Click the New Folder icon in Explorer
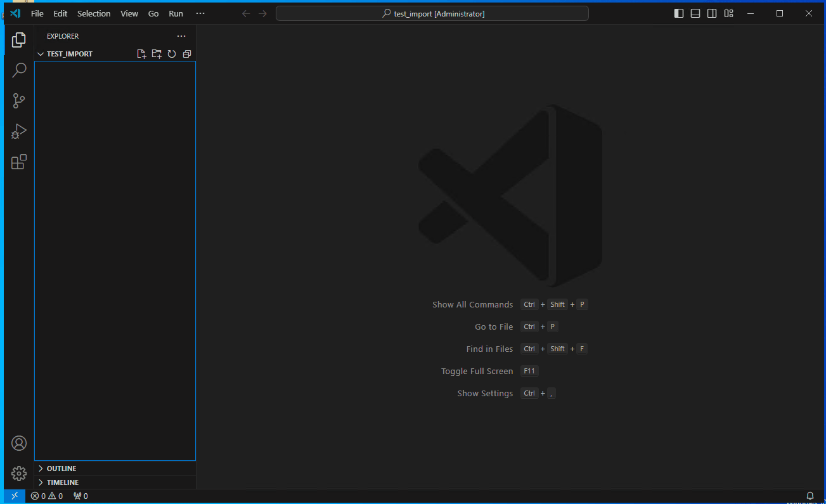The height and width of the screenshot is (504, 826). pyautogui.click(x=157, y=54)
